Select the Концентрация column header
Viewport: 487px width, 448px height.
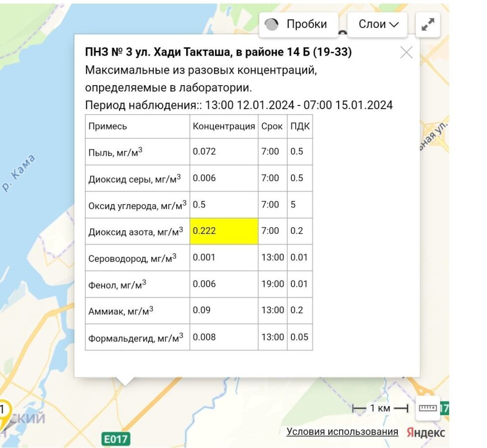point(224,126)
